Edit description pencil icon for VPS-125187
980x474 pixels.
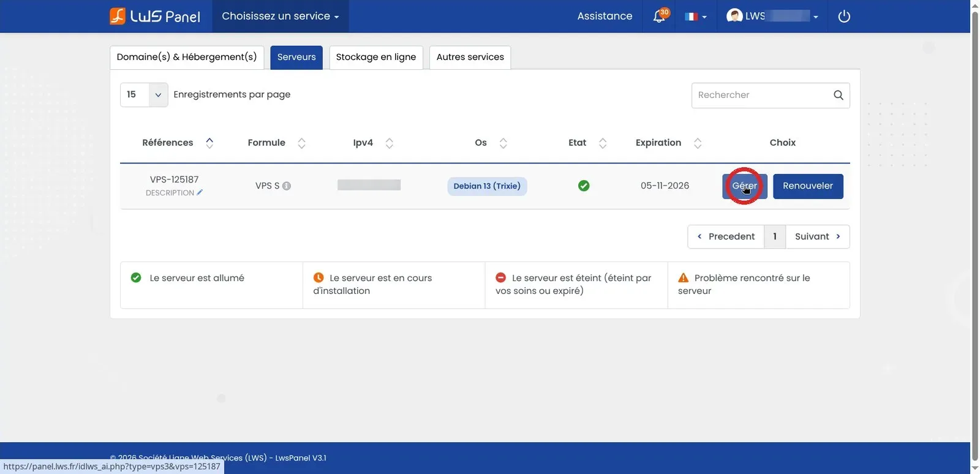(200, 192)
